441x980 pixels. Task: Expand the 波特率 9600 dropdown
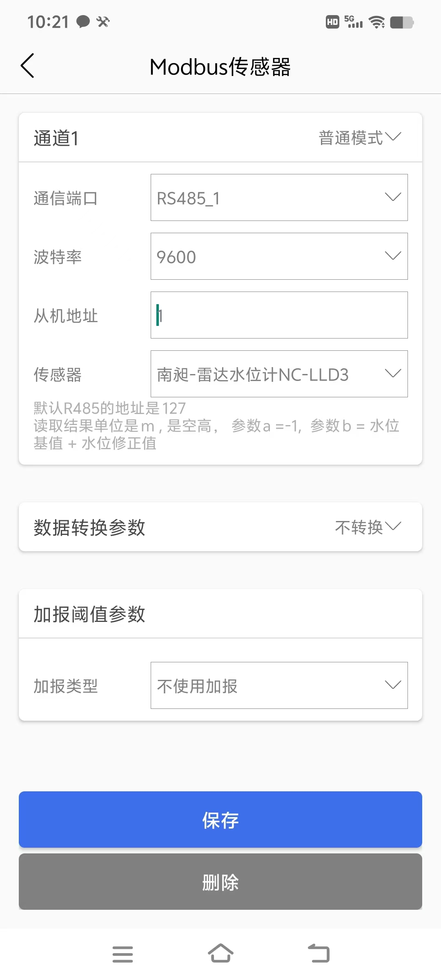279,256
